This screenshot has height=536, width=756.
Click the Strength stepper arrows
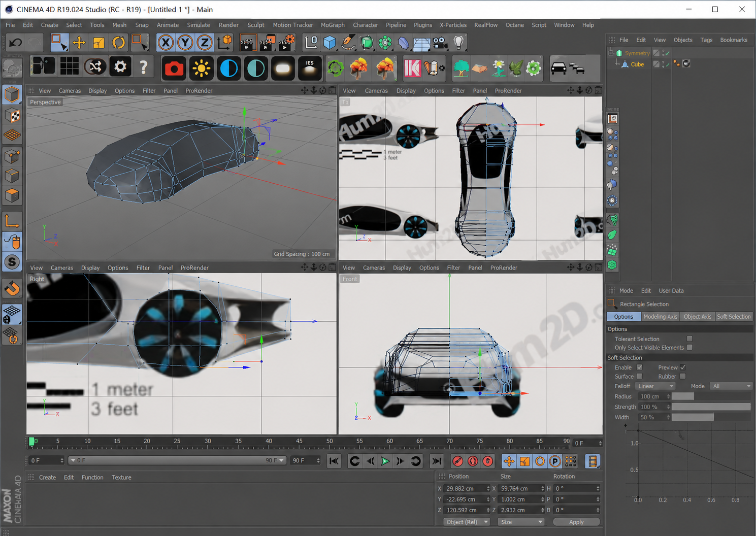668,407
